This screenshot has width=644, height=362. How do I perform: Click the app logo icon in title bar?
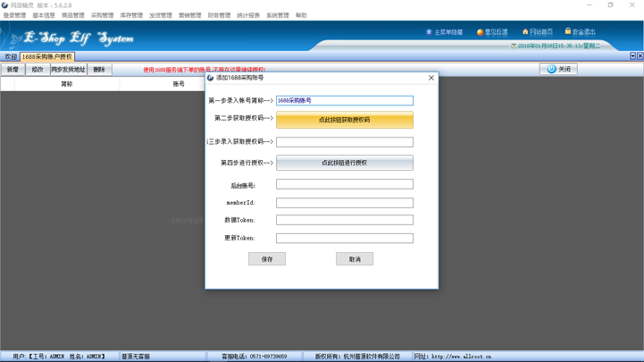coord(4,5)
